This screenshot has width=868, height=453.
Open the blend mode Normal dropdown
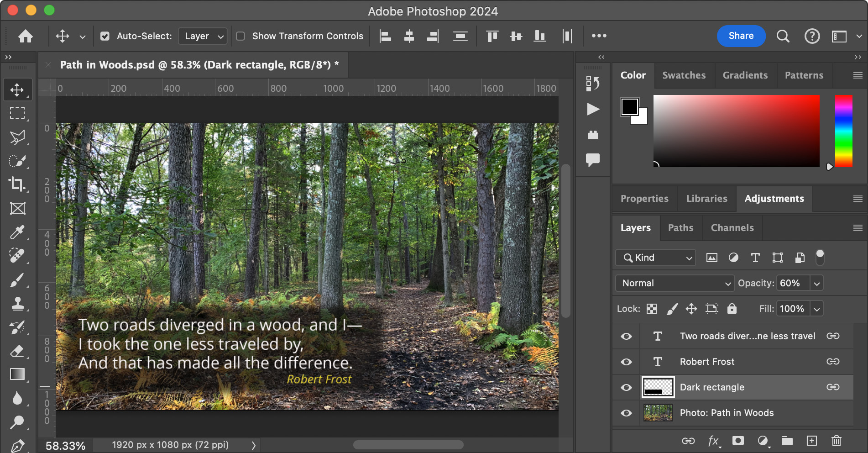[x=675, y=283]
